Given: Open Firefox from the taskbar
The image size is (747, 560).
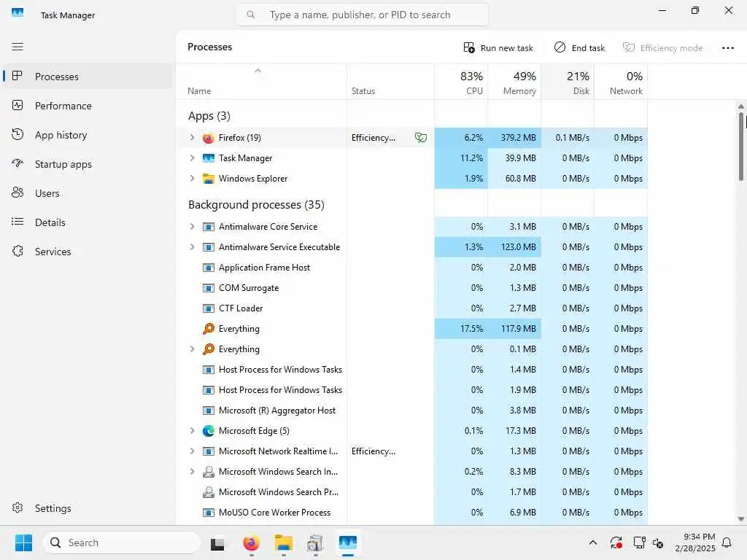Looking at the screenshot, I should (251, 542).
